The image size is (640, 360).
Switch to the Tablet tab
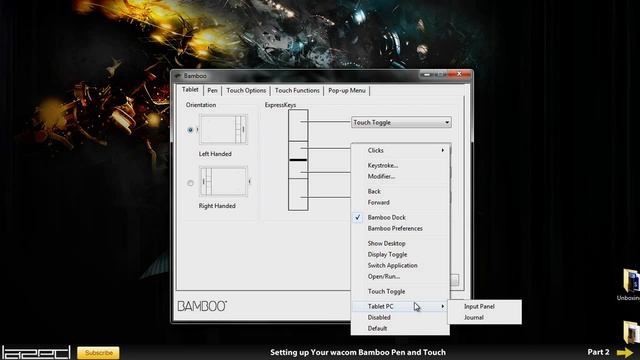190,90
